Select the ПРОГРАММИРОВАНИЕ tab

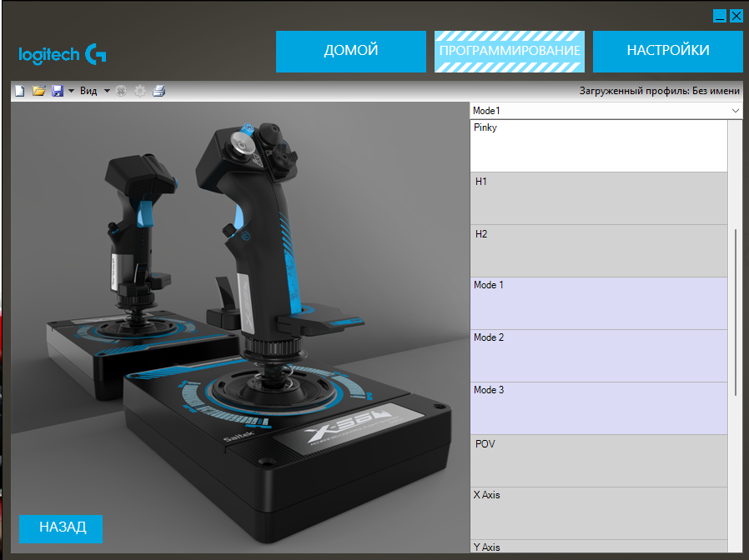tap(510, 52)
